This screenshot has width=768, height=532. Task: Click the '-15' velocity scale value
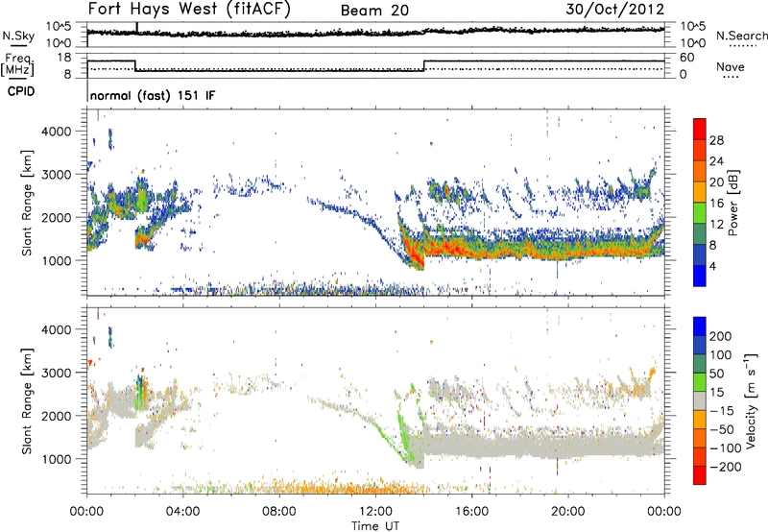click(722, 411)
